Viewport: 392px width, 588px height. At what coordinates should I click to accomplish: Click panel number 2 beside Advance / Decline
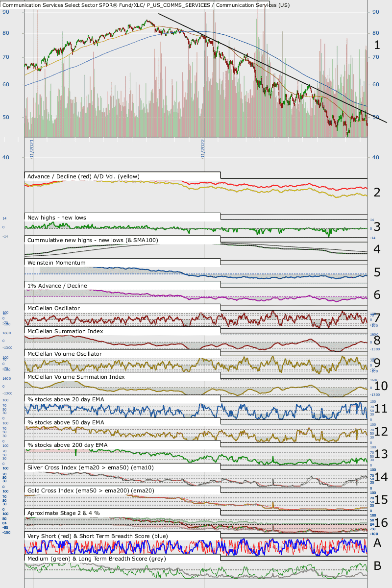377,192
